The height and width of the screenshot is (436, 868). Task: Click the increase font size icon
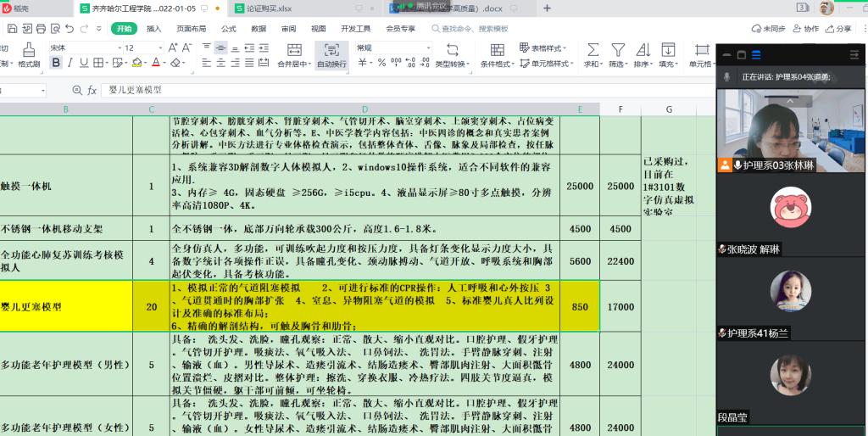[x=174, y=48]
